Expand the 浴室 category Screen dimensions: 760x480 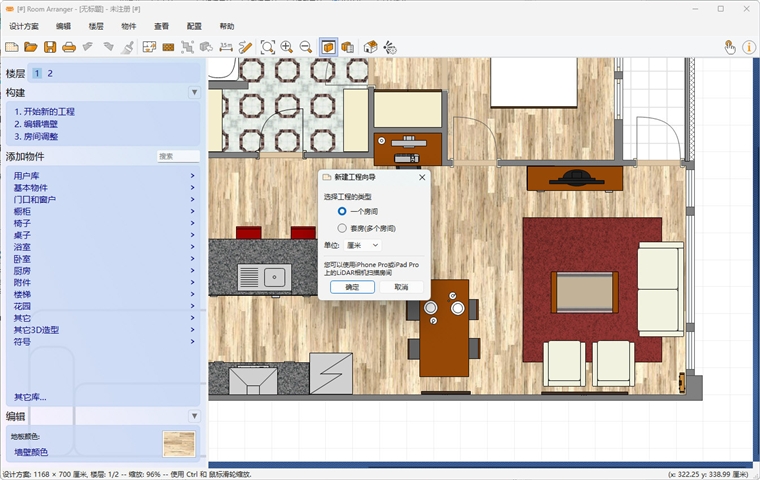pos(104,247)
